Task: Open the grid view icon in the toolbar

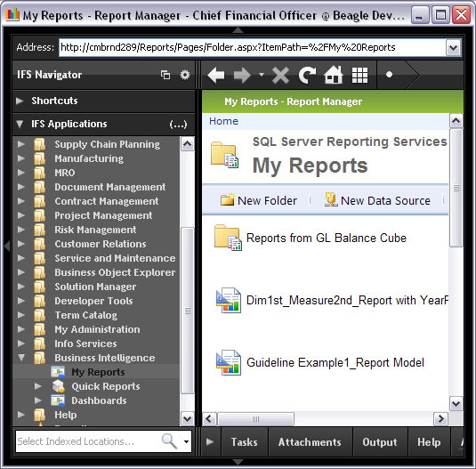Action: 359,75
